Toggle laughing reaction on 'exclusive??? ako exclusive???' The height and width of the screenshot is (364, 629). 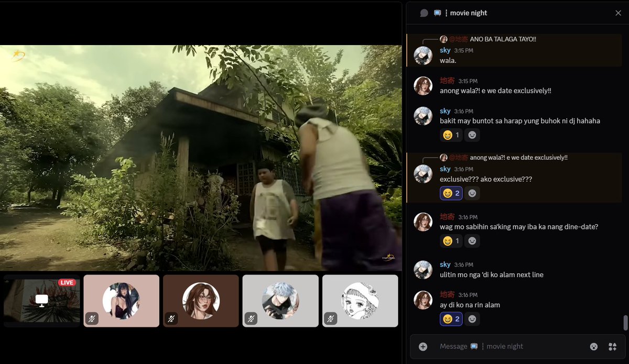[x=451, y=193]
